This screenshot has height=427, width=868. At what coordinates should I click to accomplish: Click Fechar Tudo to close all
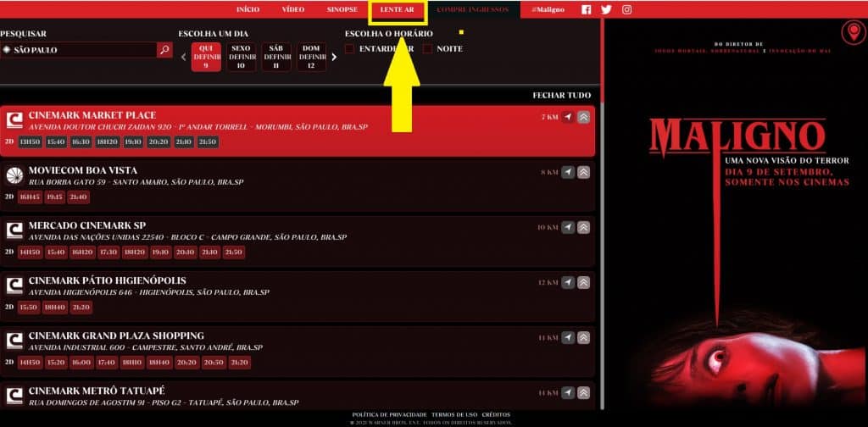[561, 95]
